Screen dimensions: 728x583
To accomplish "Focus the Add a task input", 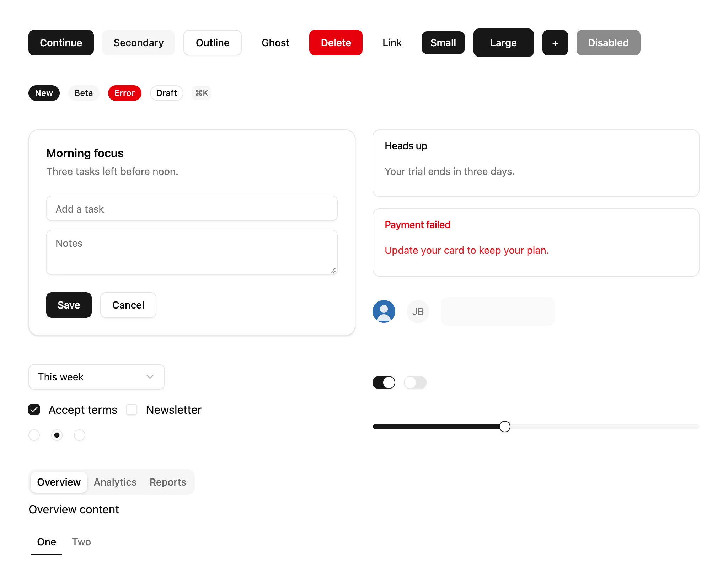I will point(192,208).
